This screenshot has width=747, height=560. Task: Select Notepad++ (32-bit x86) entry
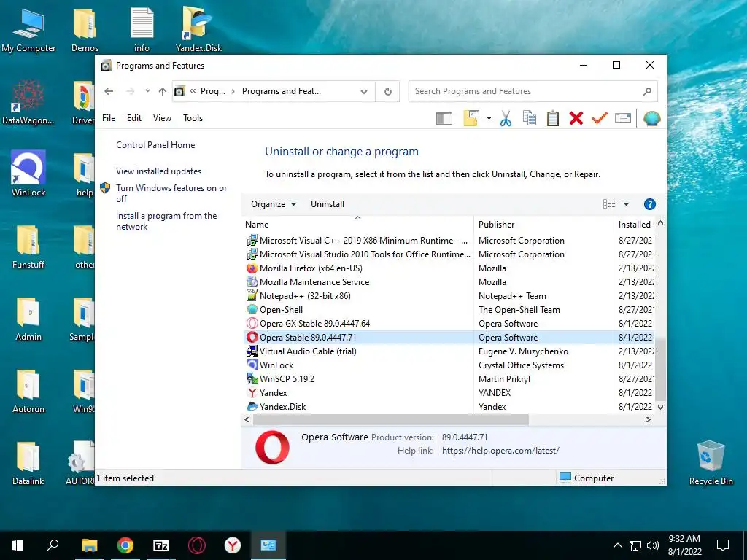[x=449, y=296]
